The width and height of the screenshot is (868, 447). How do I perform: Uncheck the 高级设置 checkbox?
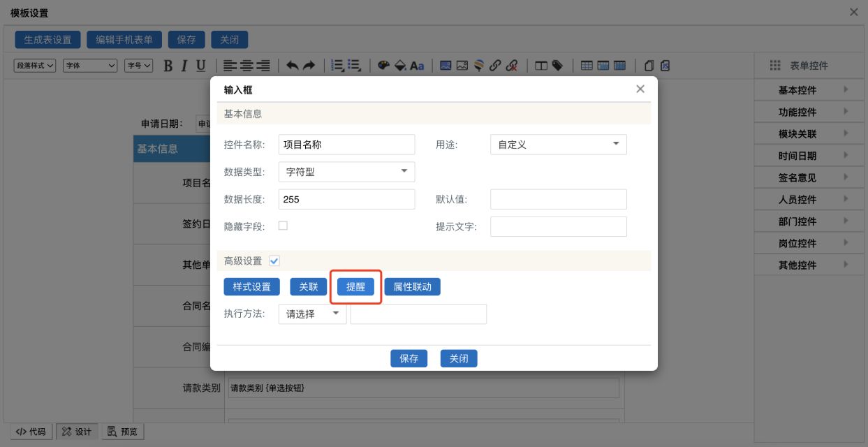[274, 261]
